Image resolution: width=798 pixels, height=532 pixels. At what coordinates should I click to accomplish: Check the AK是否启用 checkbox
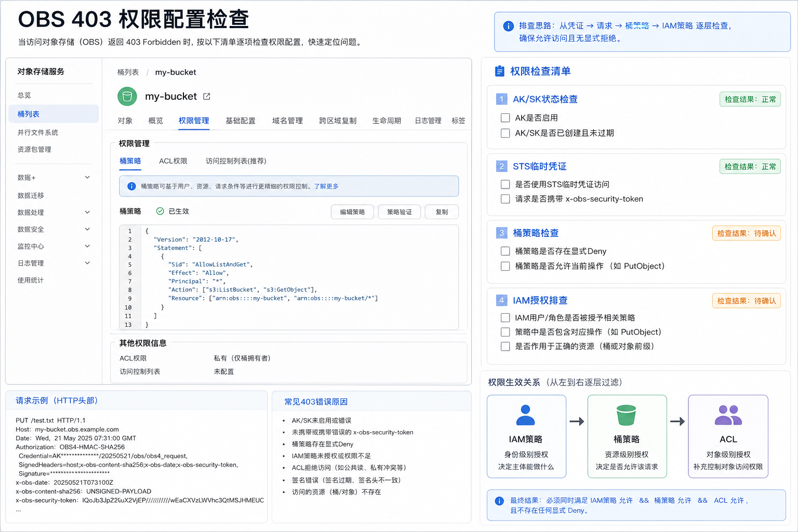[x=505, y=118]
